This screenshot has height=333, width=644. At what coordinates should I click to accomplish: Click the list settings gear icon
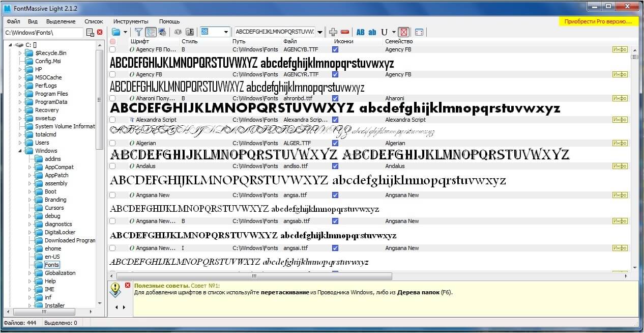[162, 32]
